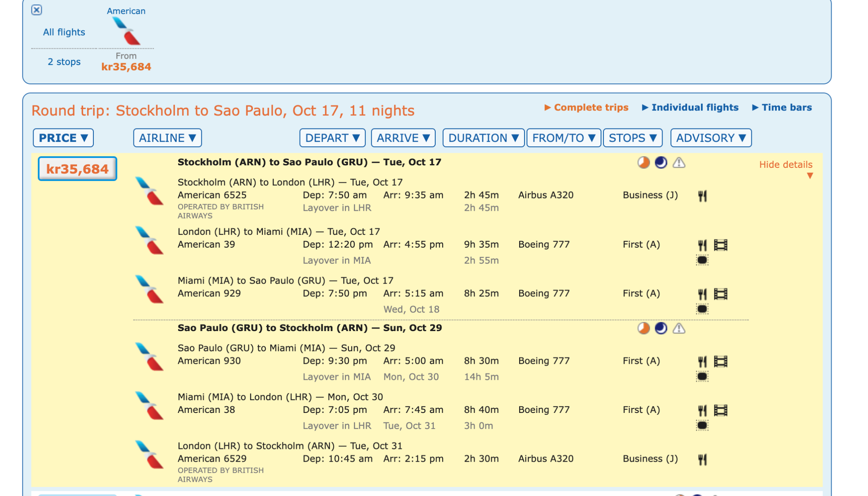Click 'OPERATED BY BRITISH AIRWAYS' under American 6525
This screenshot has height=496, width=868.
pyautogui.click(x=220, y=211)
